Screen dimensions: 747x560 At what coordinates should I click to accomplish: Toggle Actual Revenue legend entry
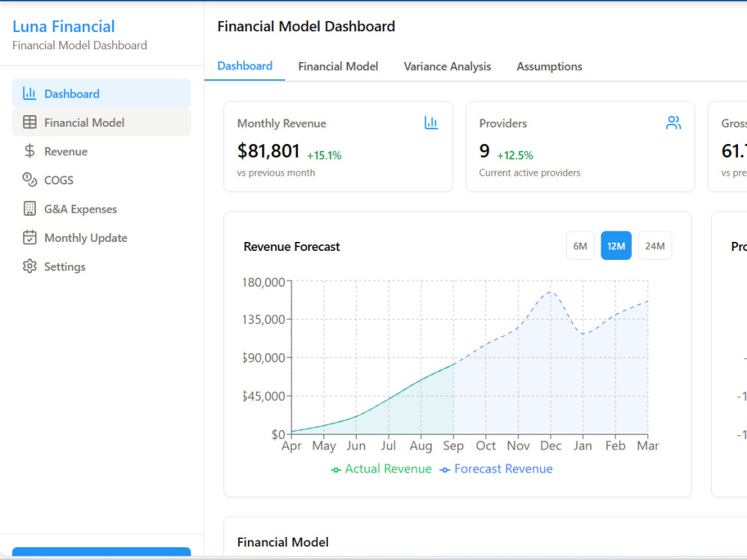(x=381, y=469)
